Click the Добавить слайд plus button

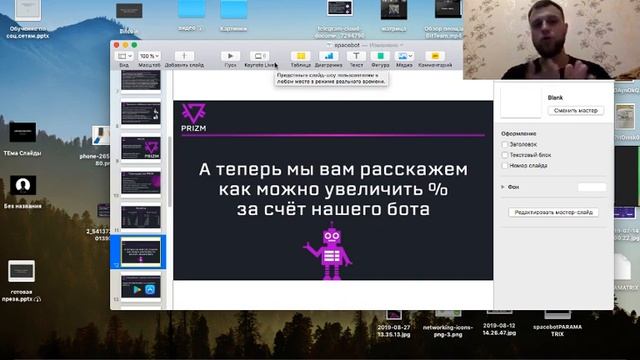coord(184,56)
